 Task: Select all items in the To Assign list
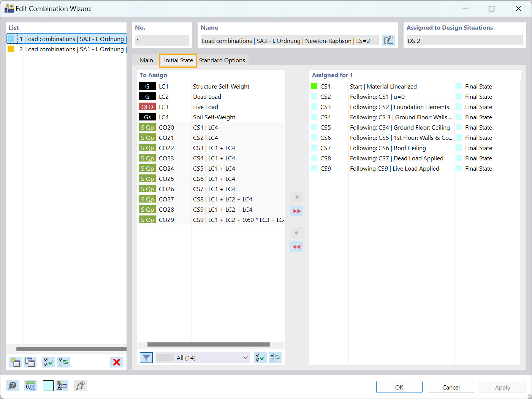(260, 357)
